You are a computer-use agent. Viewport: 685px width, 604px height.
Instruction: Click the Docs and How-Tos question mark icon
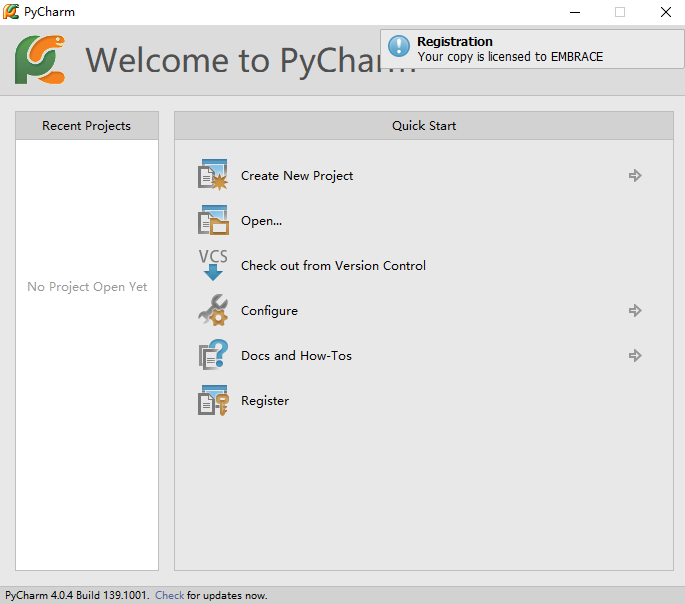click(213, 355)
